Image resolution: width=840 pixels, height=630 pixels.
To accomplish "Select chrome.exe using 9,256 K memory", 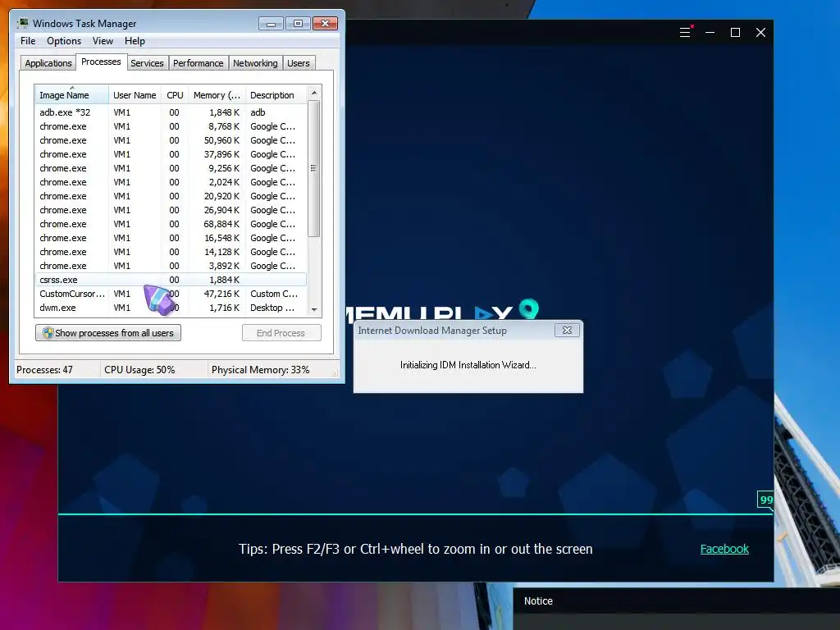I will point(171,168).
